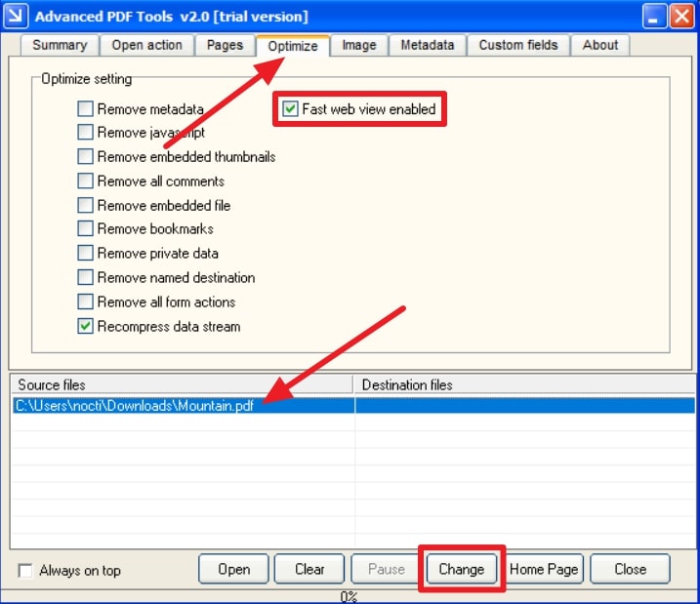Screen dimensions: 700x604
Task: Open the Home Page button
Action: click(544, 569)
